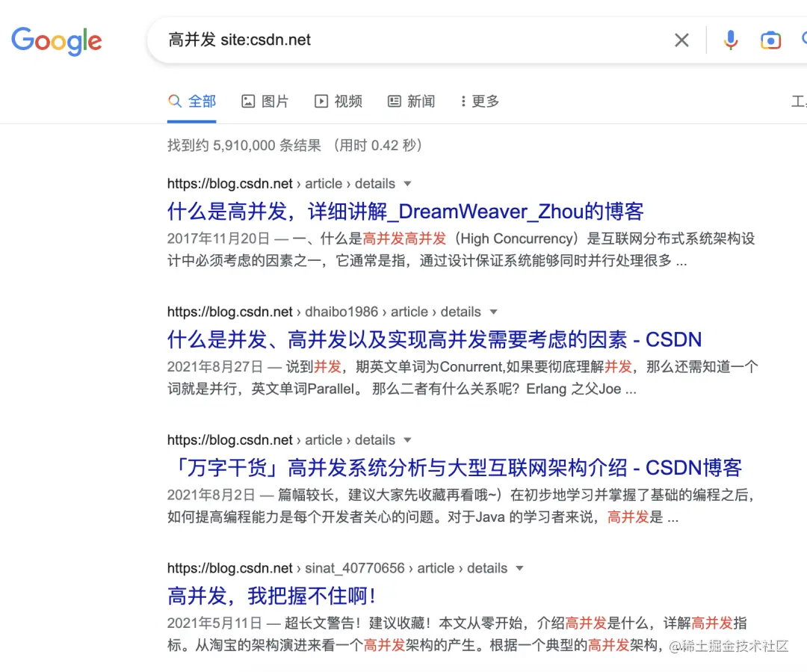Open the 什么是并发、高并发 CSDN result

click(x=434, y=339)
